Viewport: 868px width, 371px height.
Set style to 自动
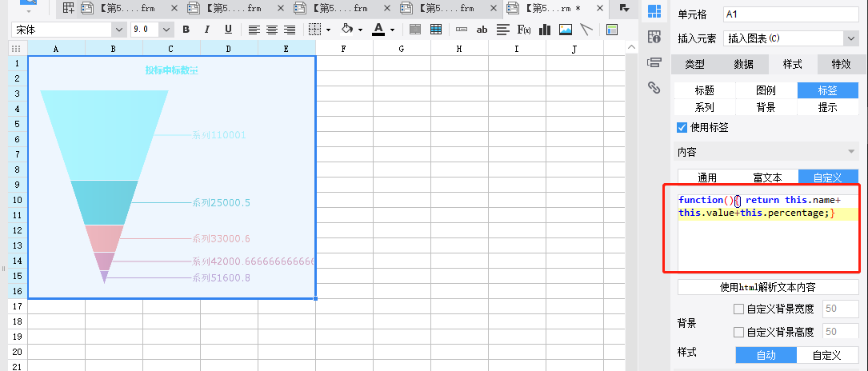pyautogui.click(x=766, y=356)
